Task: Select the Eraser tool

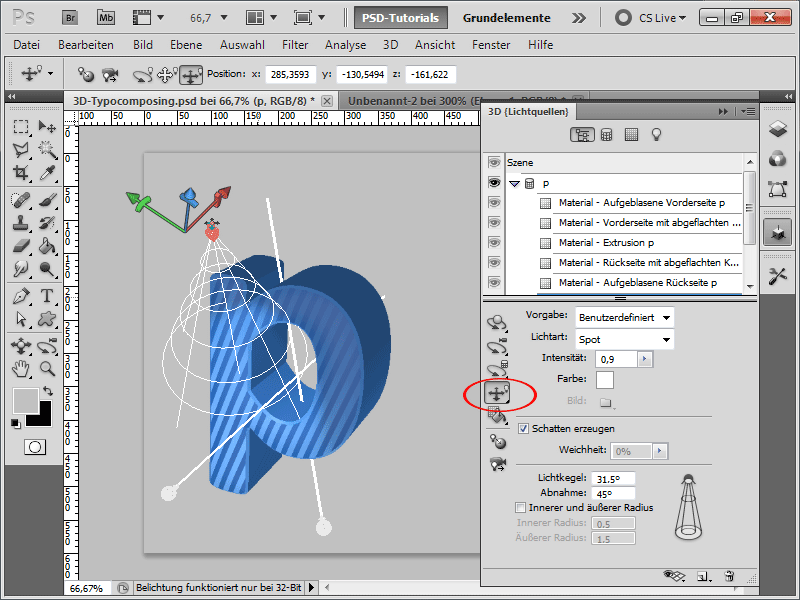Action: pos(20,246)
